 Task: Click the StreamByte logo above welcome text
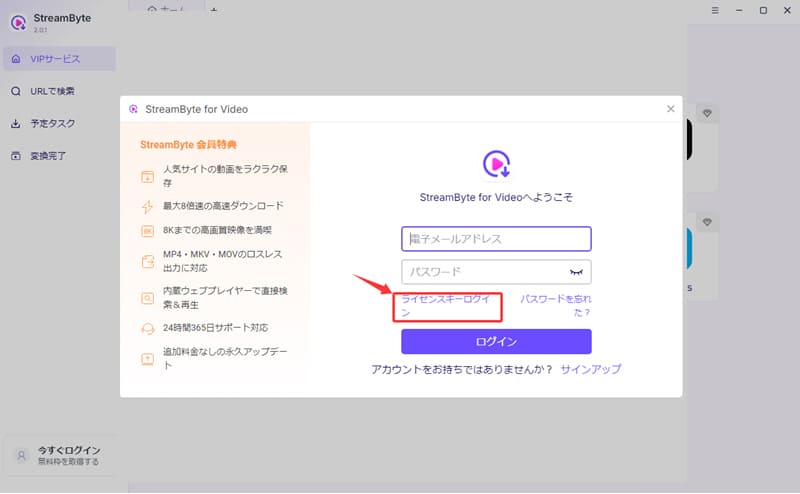coord(496,164)
